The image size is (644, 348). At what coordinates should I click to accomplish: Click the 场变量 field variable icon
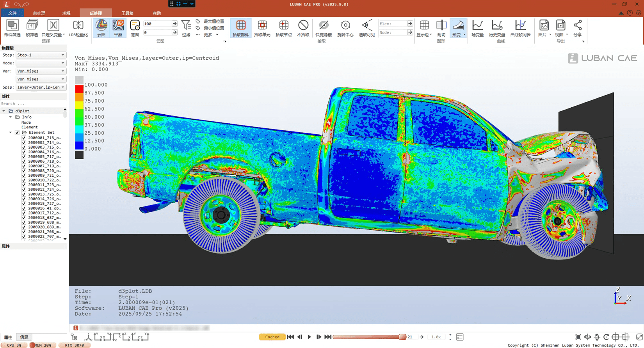(x=477, y=28)
